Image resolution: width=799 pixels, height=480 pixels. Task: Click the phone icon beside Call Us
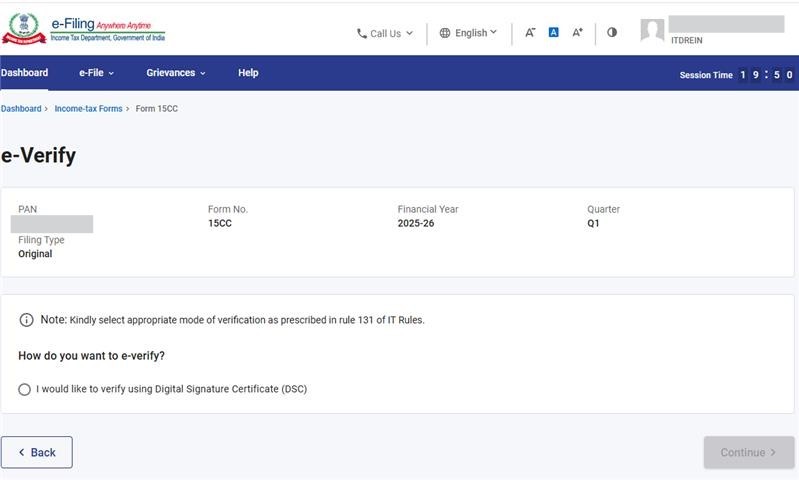[x=362, y=33]
